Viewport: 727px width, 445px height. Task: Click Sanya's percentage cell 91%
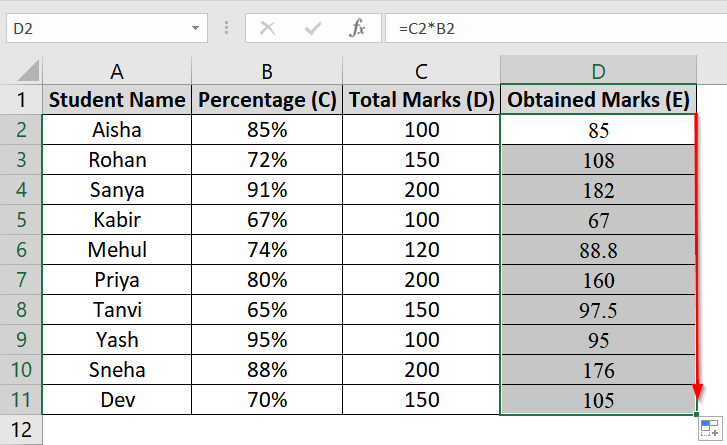pyautogui.click(x=267, y=190)
